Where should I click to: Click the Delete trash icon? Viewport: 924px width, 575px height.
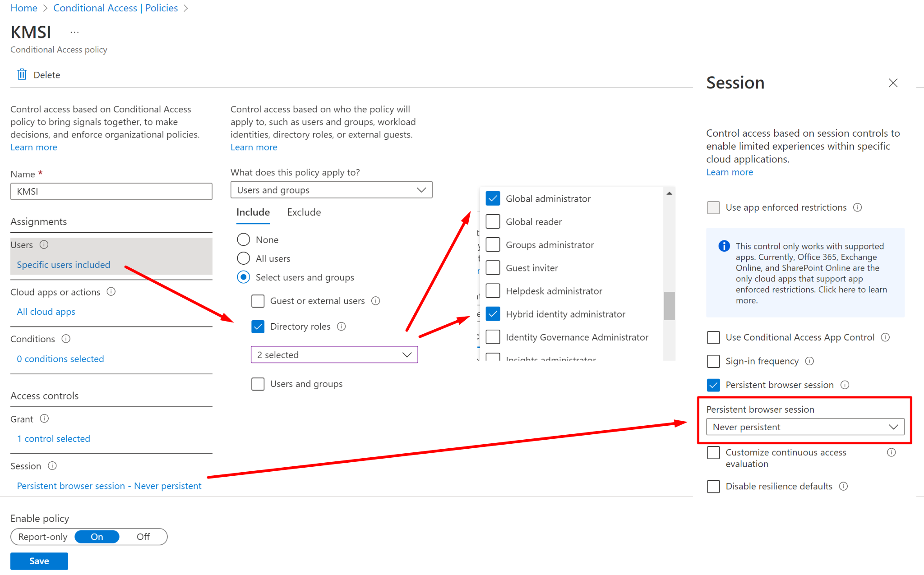tap(22, 74)
